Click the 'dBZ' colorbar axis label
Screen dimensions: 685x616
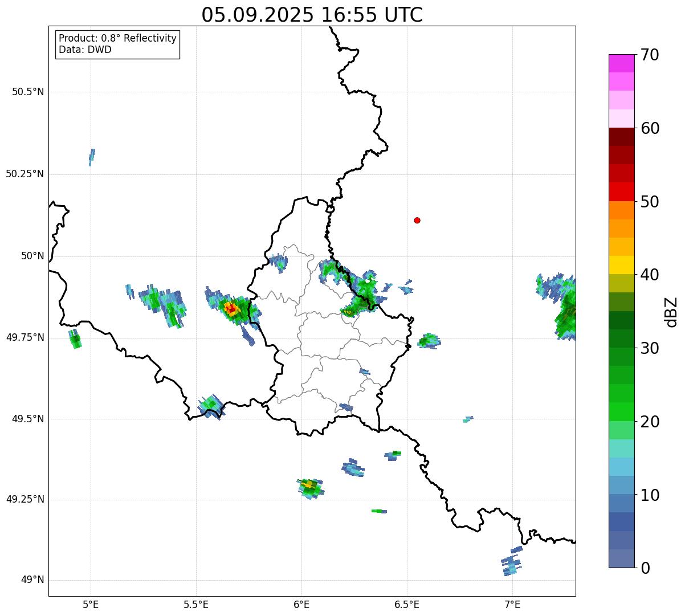click(x=671, y=312)
